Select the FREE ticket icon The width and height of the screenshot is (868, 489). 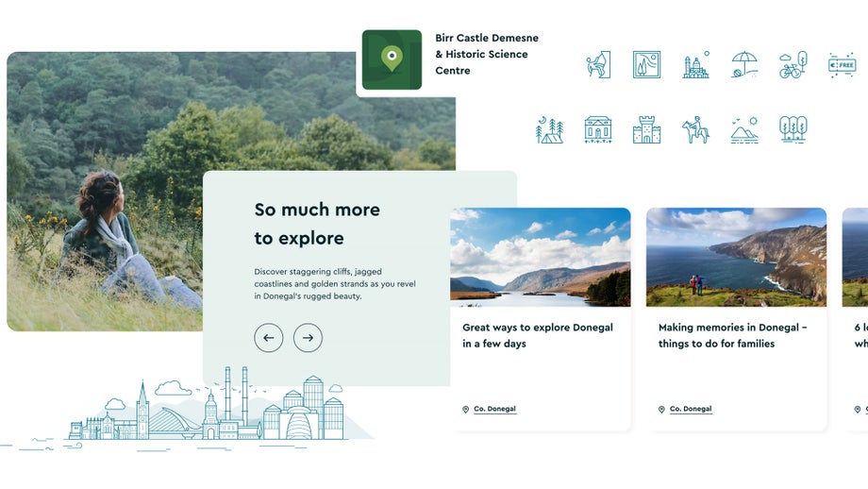[842, 65]
